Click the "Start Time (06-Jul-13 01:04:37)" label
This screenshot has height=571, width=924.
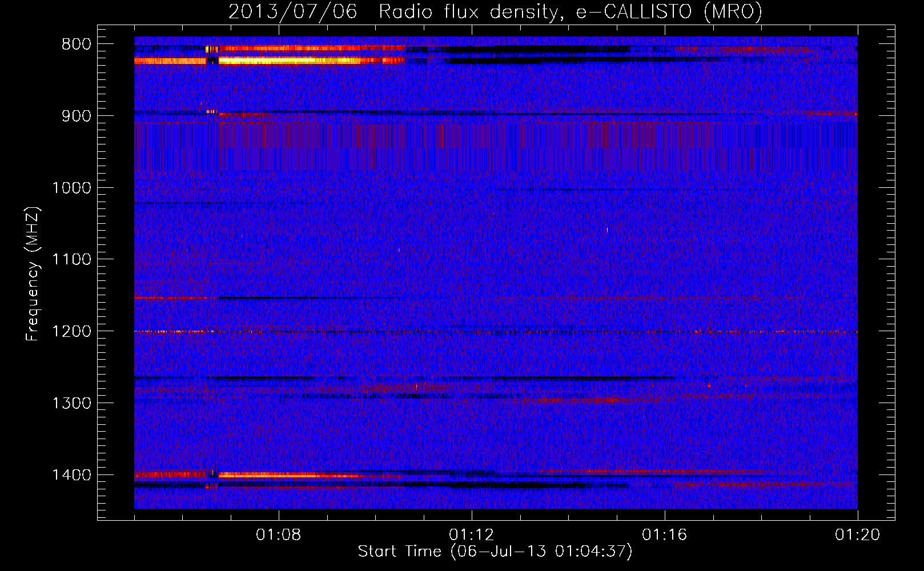495,552
